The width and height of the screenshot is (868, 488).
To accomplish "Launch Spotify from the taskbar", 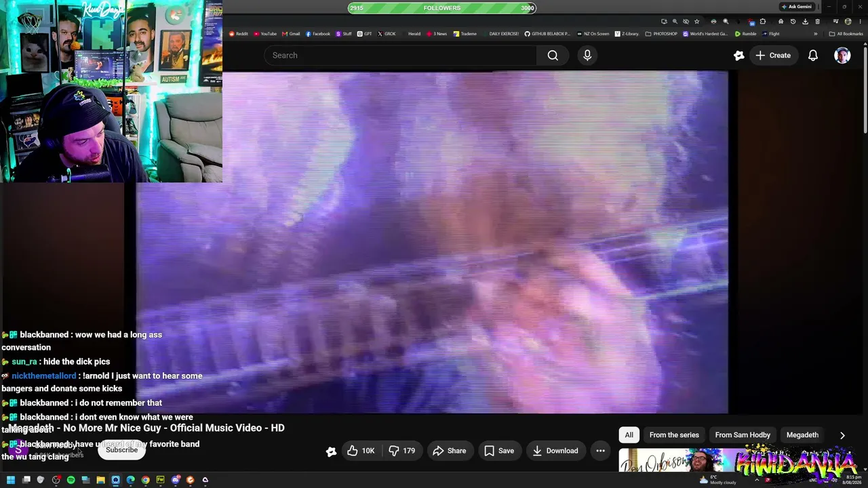I will coord(71,481).
